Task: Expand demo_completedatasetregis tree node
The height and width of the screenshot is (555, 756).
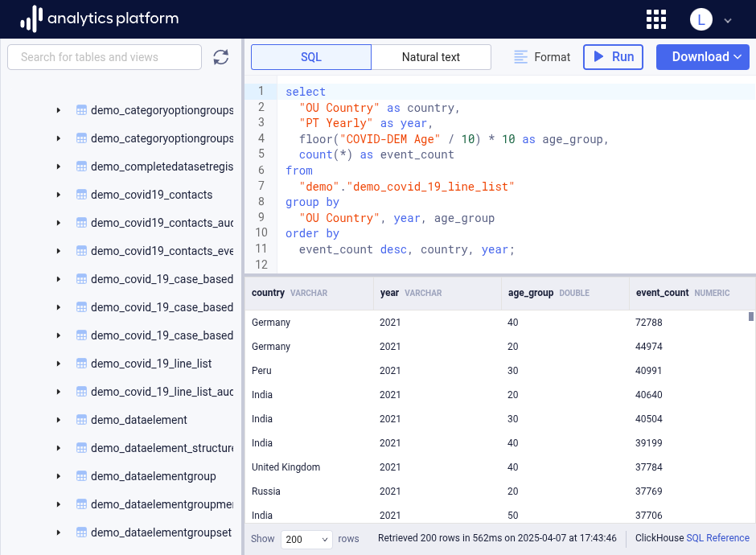Action: coord(59,166)
